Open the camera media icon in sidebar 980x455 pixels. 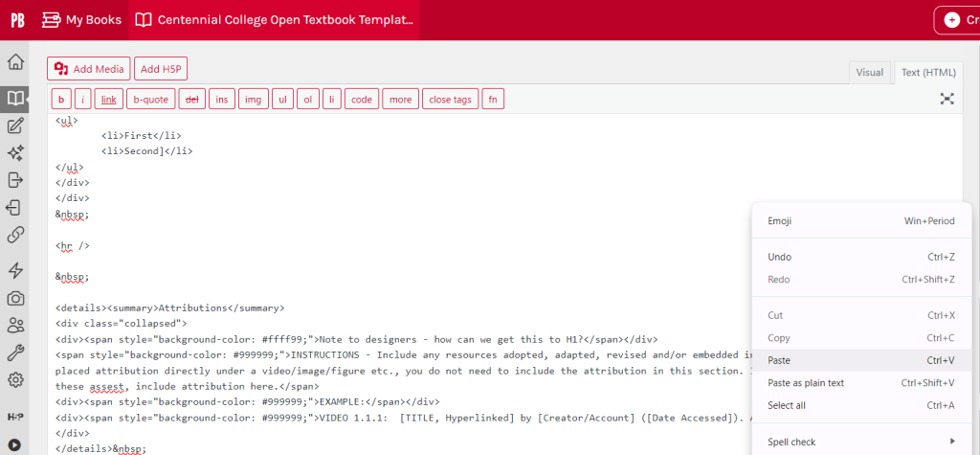15,298
